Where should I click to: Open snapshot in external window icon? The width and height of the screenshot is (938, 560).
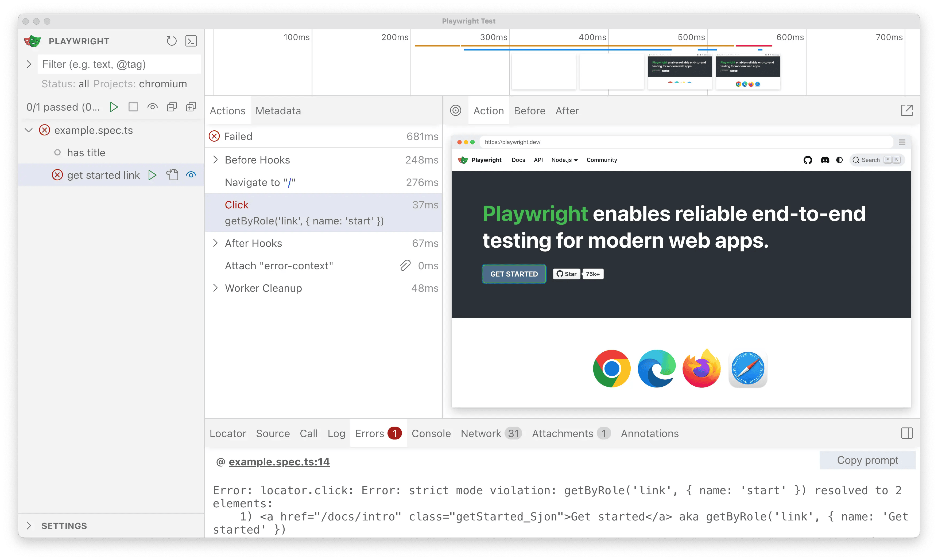click(x=908, y=110)
